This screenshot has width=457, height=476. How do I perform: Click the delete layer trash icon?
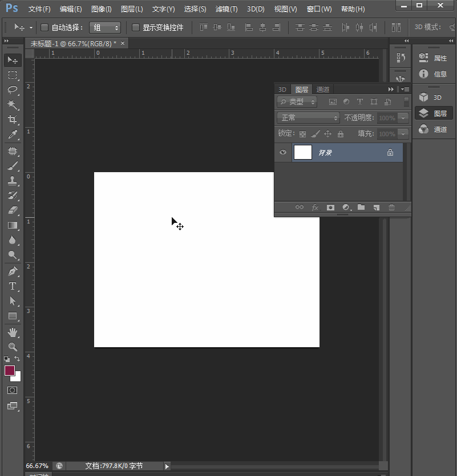click(391, 208)
